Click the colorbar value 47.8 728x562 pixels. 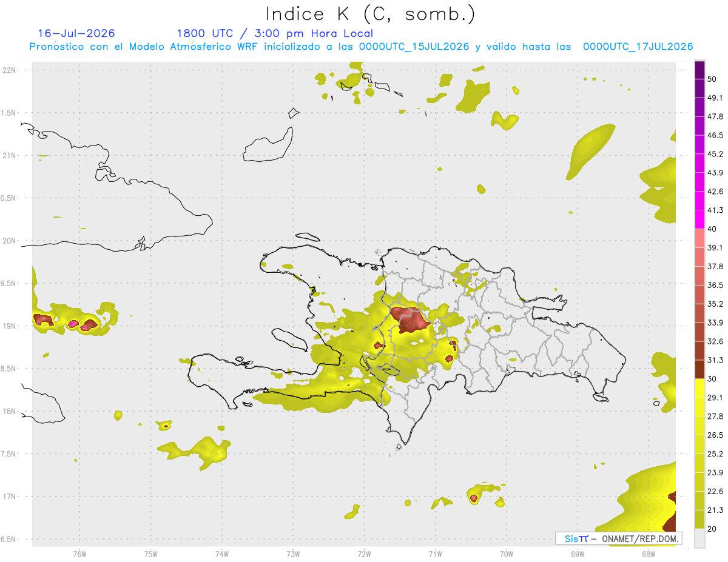point(715,117)
